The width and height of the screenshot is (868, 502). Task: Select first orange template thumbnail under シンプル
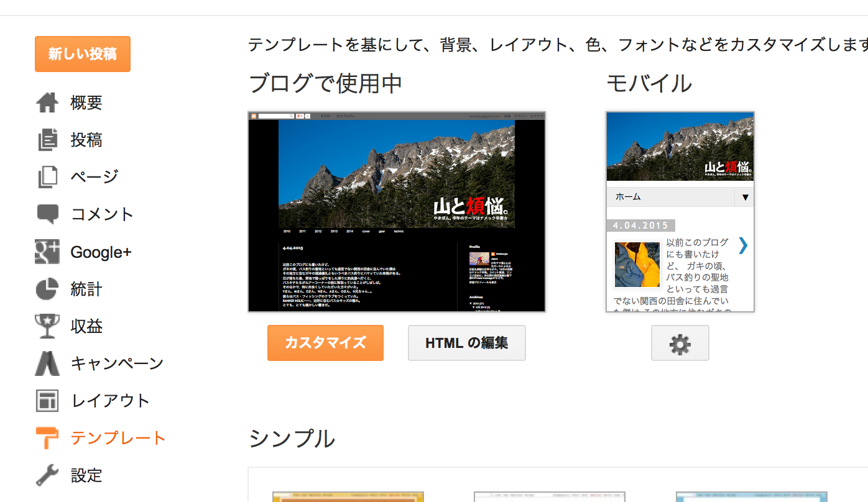click(x=348, y=496)
